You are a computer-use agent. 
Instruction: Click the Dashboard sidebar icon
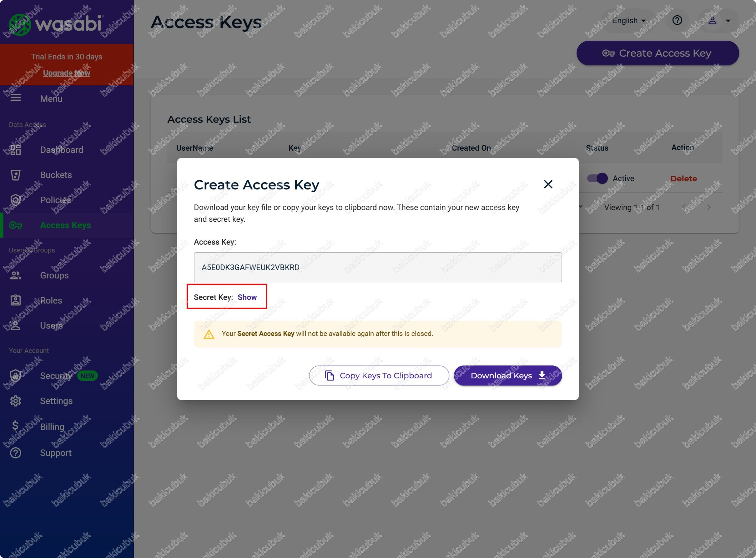(x=16, y=150)
